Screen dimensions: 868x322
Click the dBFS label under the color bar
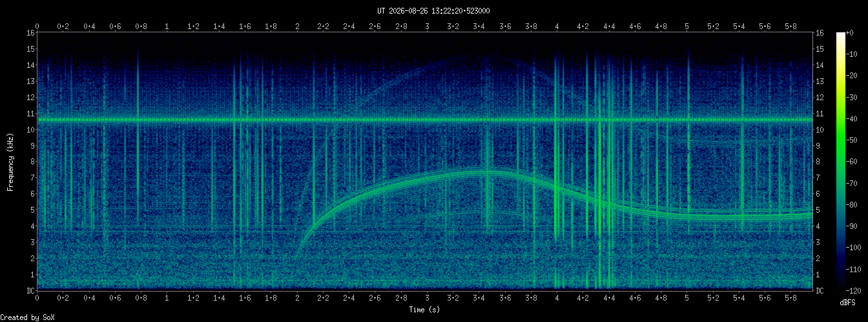(x=848, y=303)
